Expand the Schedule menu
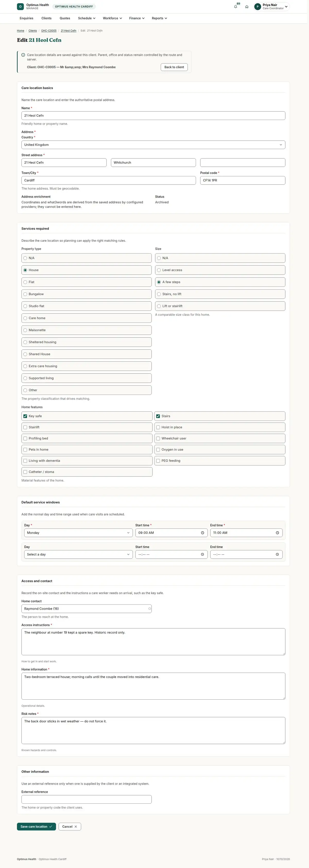 tap(87, 18)
